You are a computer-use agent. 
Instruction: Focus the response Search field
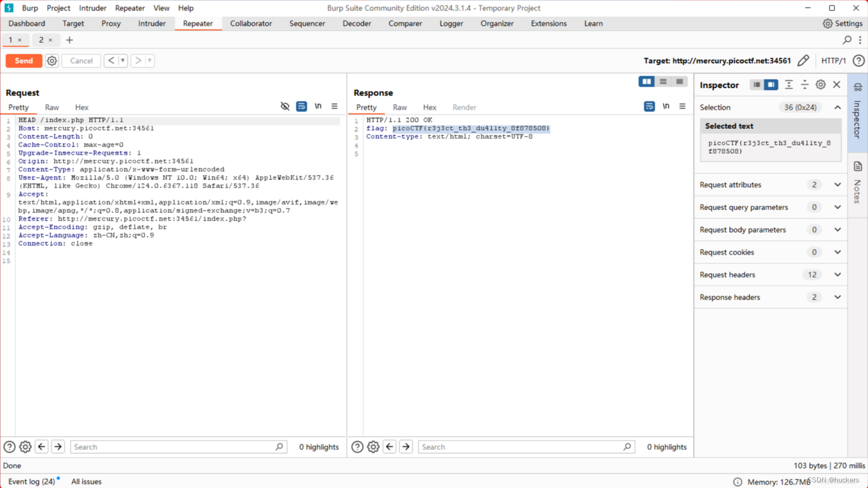point(526,447)
